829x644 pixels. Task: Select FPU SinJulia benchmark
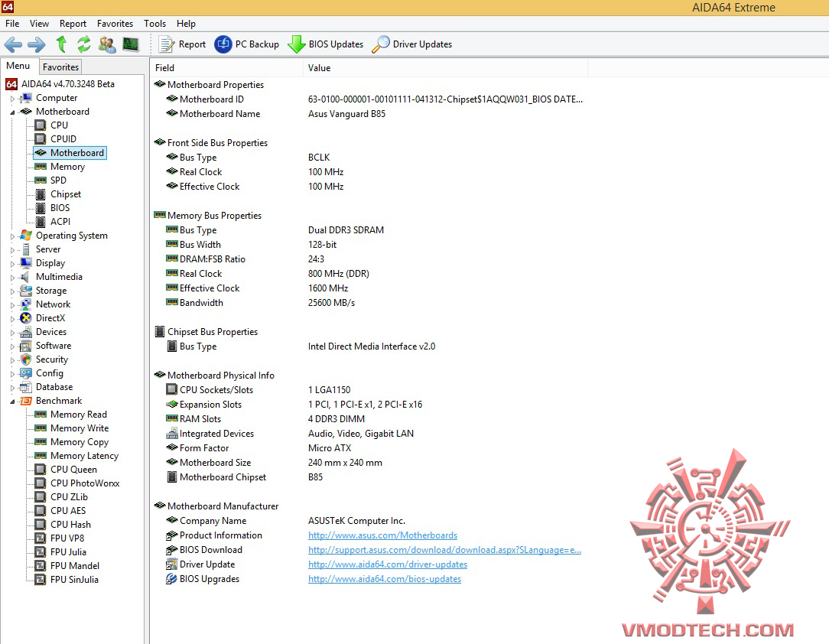coord(74,580)
